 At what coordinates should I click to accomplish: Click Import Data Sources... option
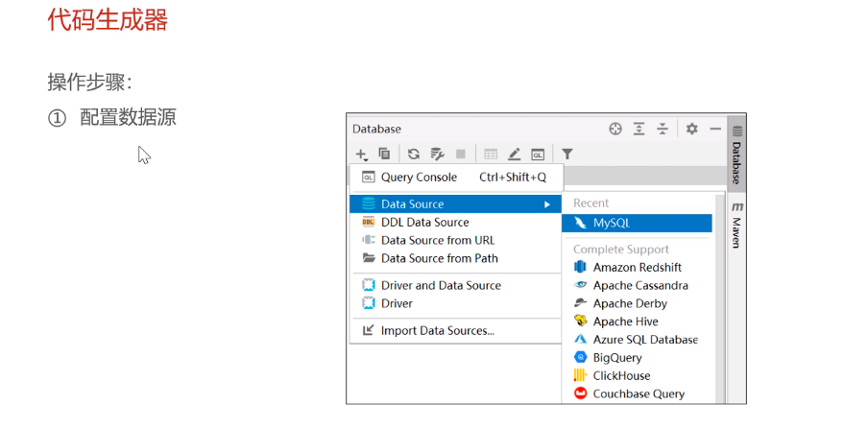(x=437, y=331)
